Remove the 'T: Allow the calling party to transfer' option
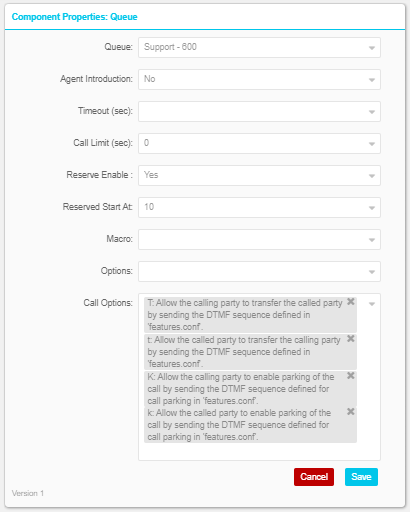Image resolution: width=410 pixels, height=512 pixels. (351, 302)
